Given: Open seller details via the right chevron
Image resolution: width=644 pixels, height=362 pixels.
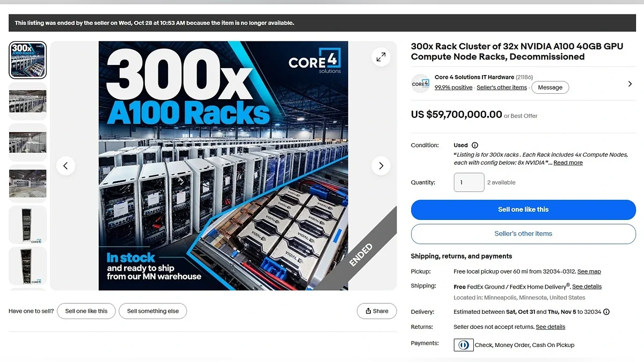Looking at the screenshot, I should point(630,84).
